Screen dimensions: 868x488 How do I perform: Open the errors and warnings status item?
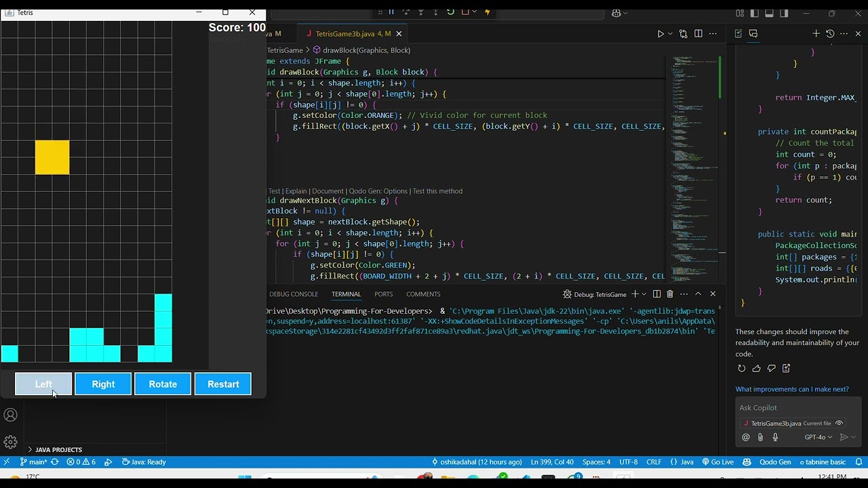(x=81, y=462)
